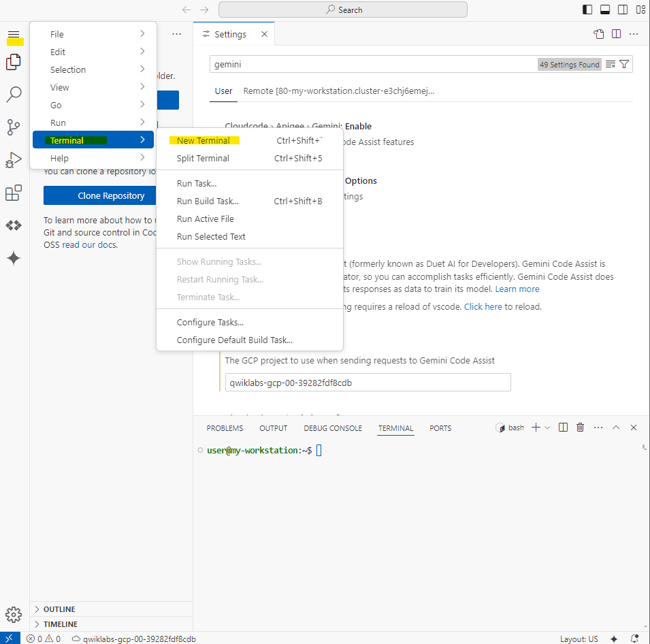Switch to PROBLEMS panel tab
The height and width of the screenshot is (644, 650).
tap(225, 428)
